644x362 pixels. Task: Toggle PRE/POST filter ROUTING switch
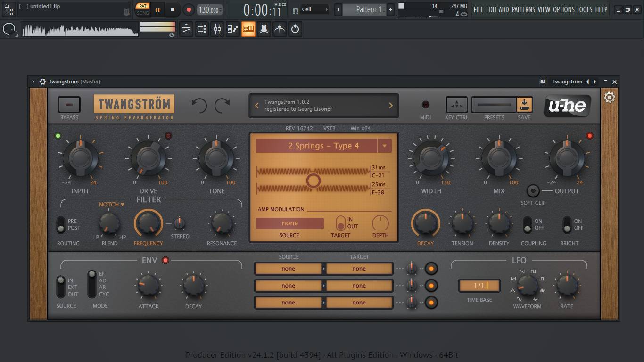click(x=61, y=225)
